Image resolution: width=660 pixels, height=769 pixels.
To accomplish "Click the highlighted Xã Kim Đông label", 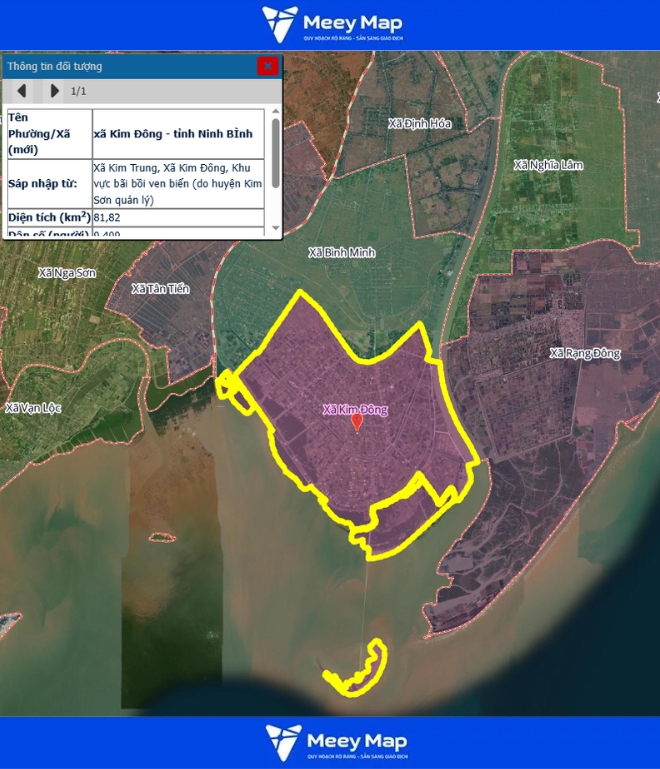I will tap(354, 409).
